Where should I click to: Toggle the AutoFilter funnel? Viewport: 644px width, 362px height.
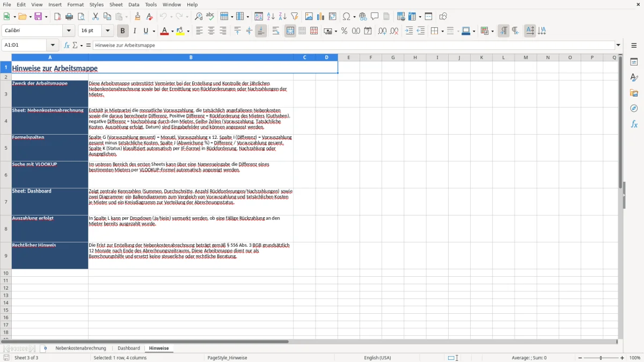point(295,17)
